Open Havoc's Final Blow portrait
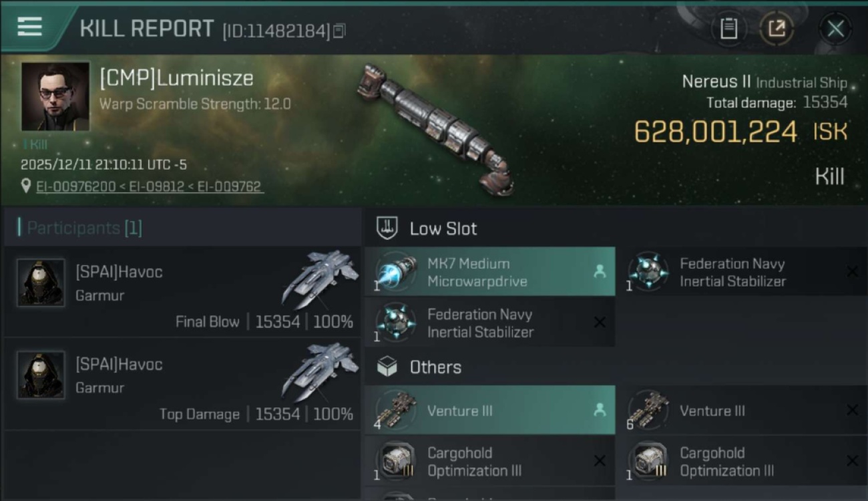This screenshot has width=868, height=501. click(41, 283)
